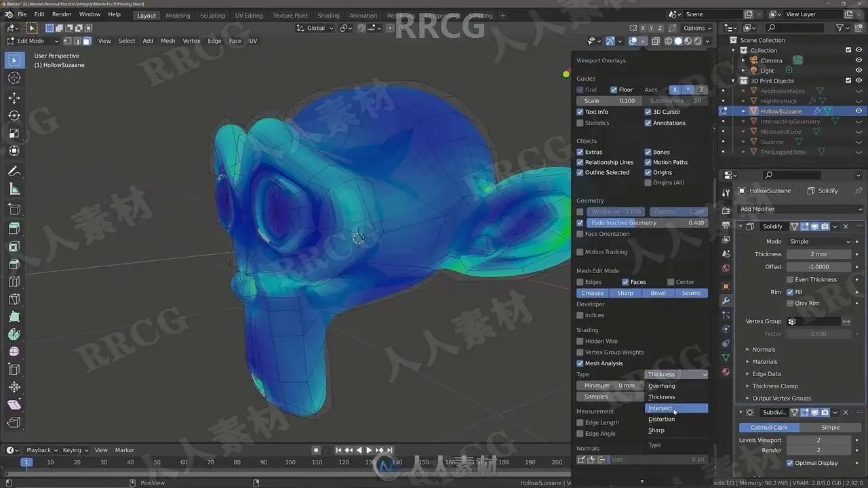Open the Add Modifier dropdown

click(x=800, y=209)
